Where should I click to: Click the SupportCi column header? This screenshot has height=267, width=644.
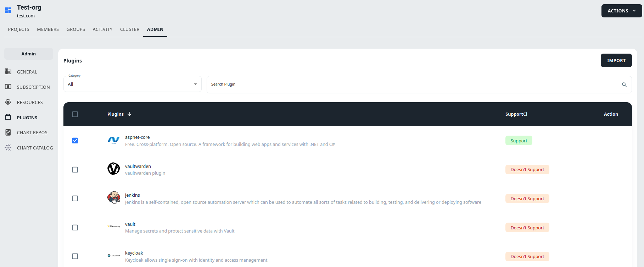coord(516,114)
